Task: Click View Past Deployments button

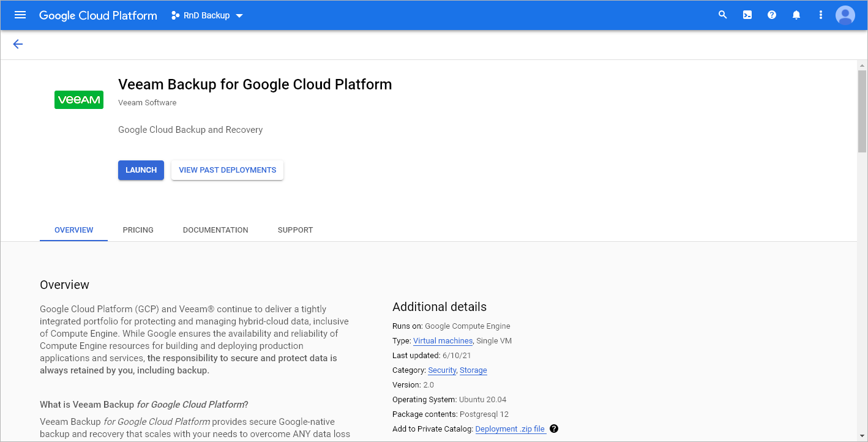Action: coord(227,170)
